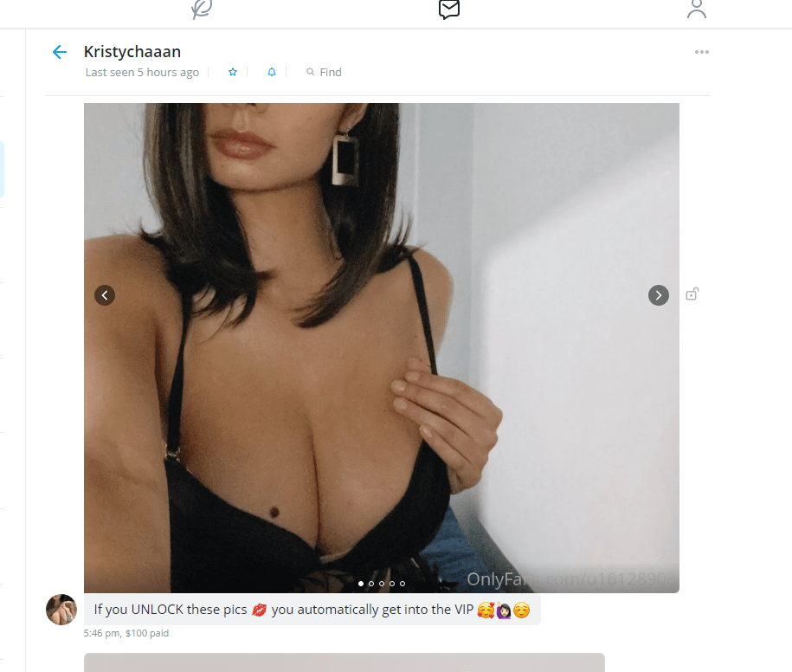Open the profile icon in top navigation
Viewport: 792px width, 672px height.
697,10
